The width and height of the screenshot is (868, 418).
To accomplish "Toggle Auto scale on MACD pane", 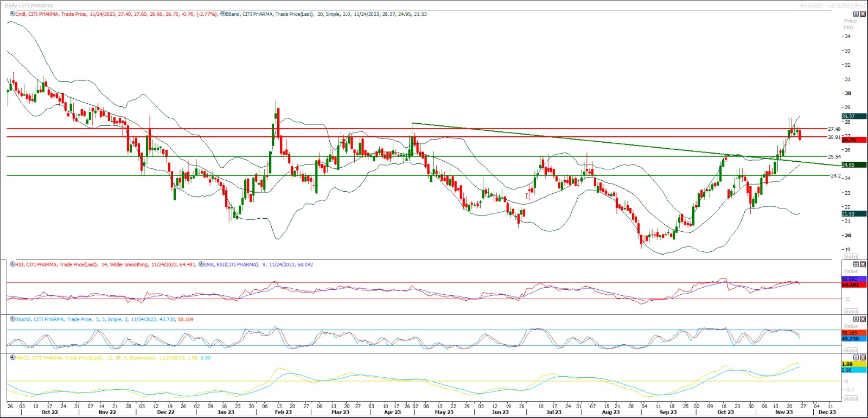I will 851,398.
